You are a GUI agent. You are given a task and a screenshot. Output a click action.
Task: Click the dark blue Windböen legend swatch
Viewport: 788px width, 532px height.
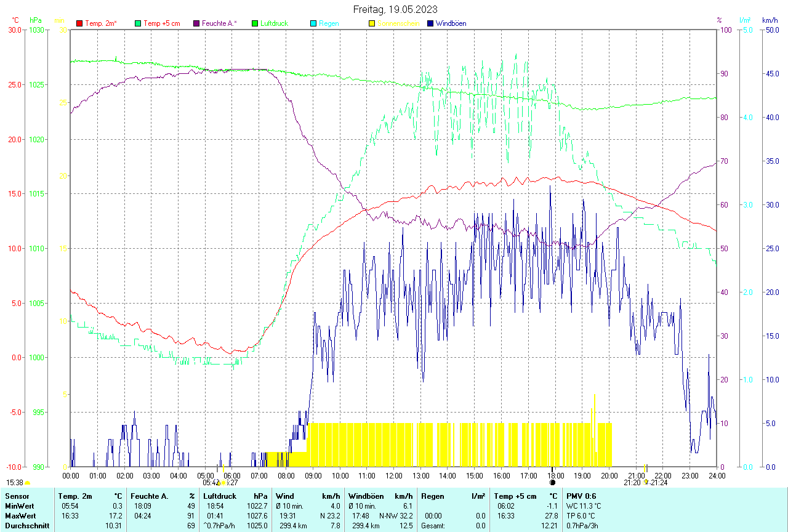tap(430, 23)
